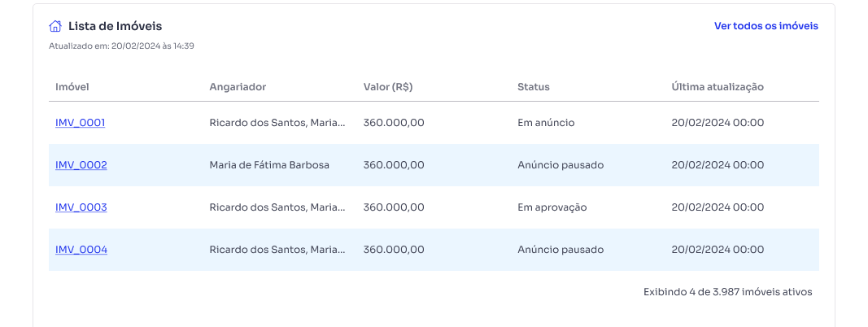The image size is (868, 327).
Task: Open property IMV_0002
Action: pyautogui.click(x=81, y=165)
